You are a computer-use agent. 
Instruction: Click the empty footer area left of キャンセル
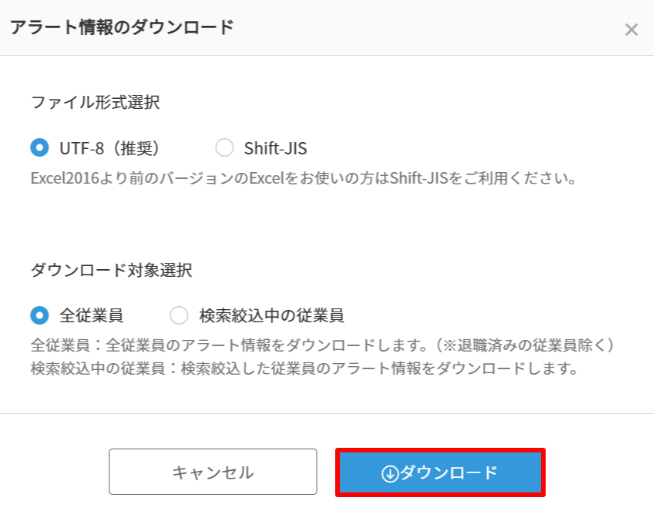click(x=55, y=472)
